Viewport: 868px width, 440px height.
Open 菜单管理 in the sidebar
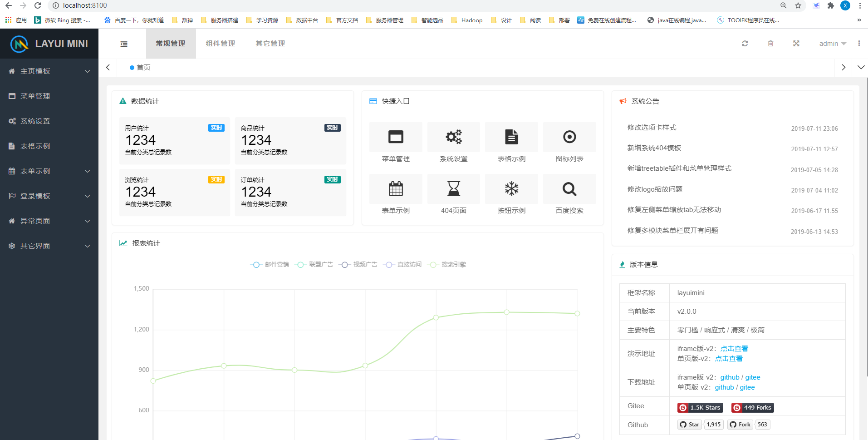click(49, 96)
